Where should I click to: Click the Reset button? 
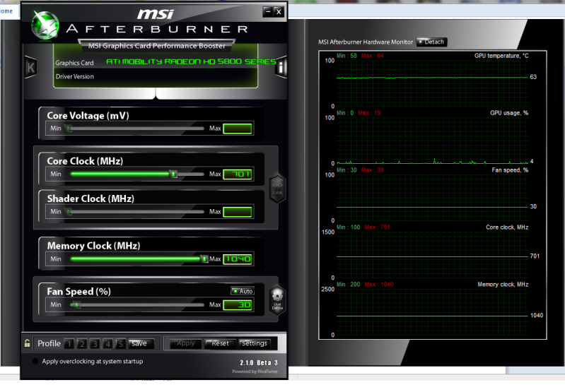(x=220, y=343)
